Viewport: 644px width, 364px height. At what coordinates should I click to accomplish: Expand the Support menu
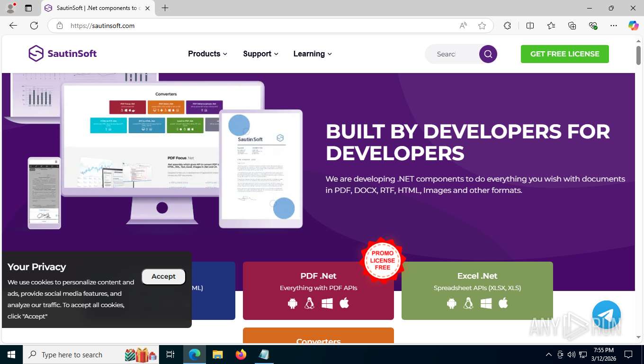(x=260, y=54)
